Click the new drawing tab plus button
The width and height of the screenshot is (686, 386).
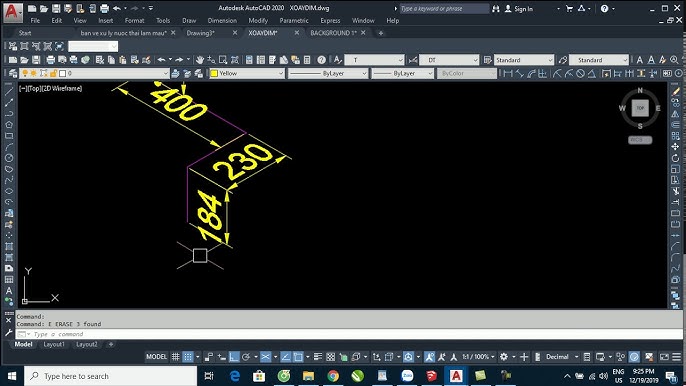(381, 33)
